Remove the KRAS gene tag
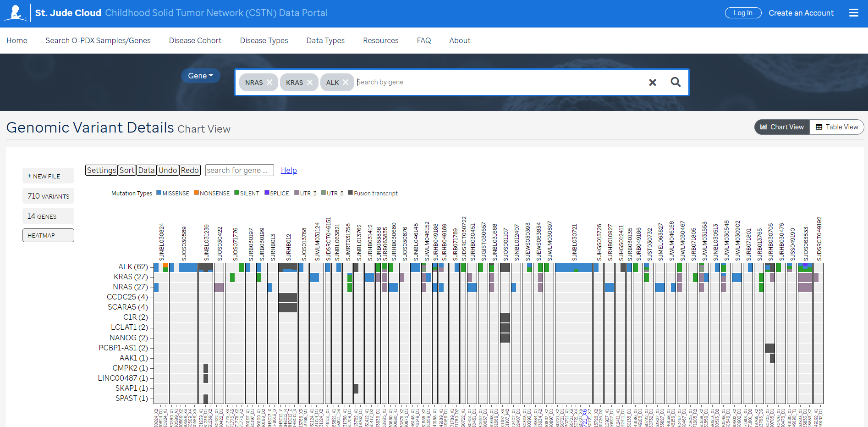This screenshot has height=427, width=868. pyautogui.click(x=310, y=83)
